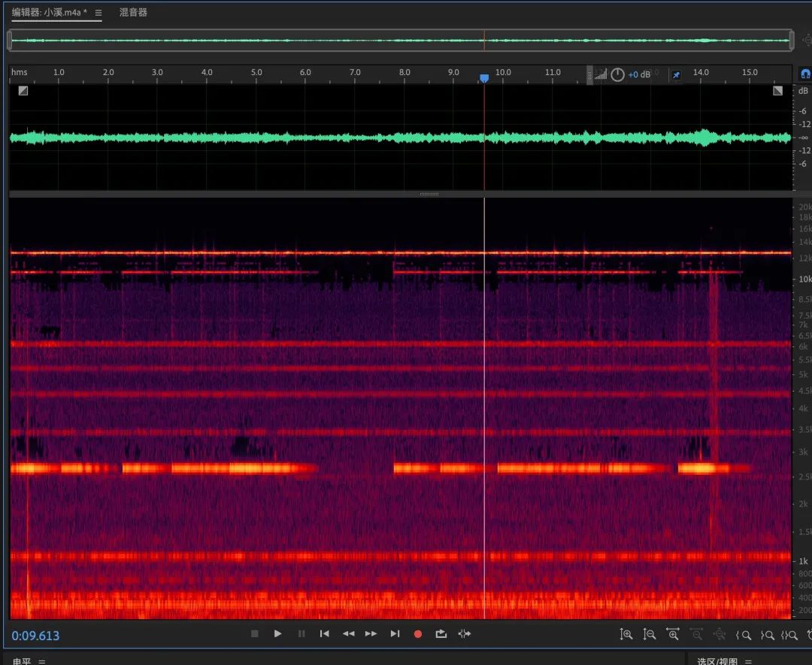
Task: Move playhead to next marker
Action: pos(395,633)
